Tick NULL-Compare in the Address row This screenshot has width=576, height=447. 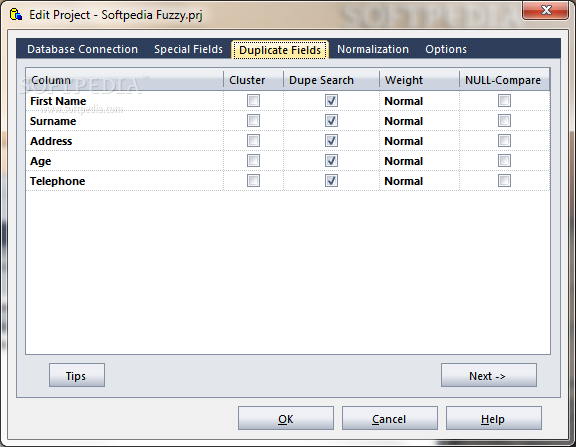[504, 141]
